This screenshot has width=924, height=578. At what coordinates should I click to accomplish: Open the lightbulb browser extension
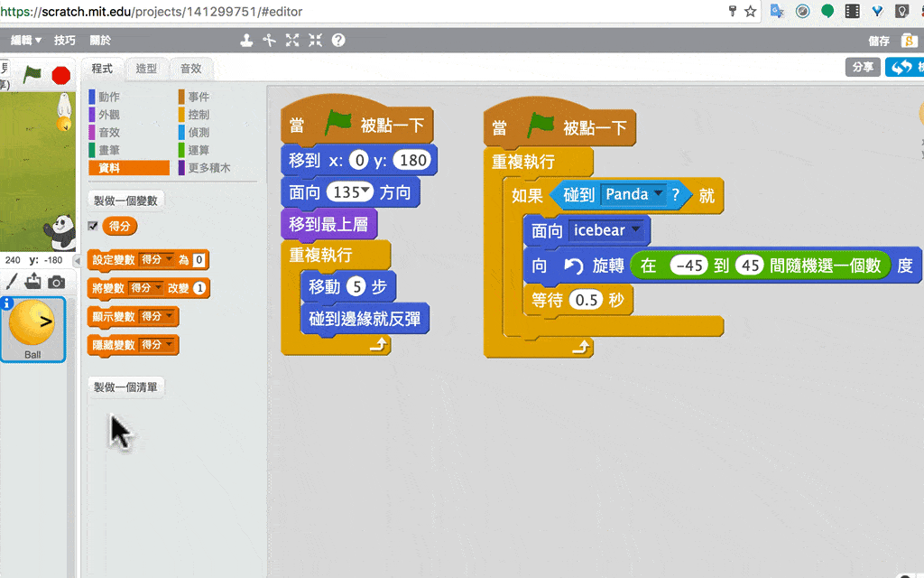[901, 11]
